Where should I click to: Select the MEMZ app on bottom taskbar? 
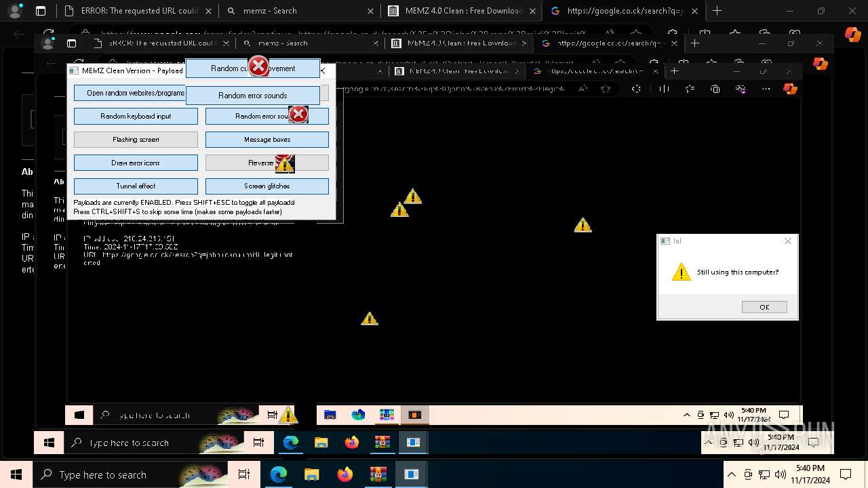click(x=411, y=474)
